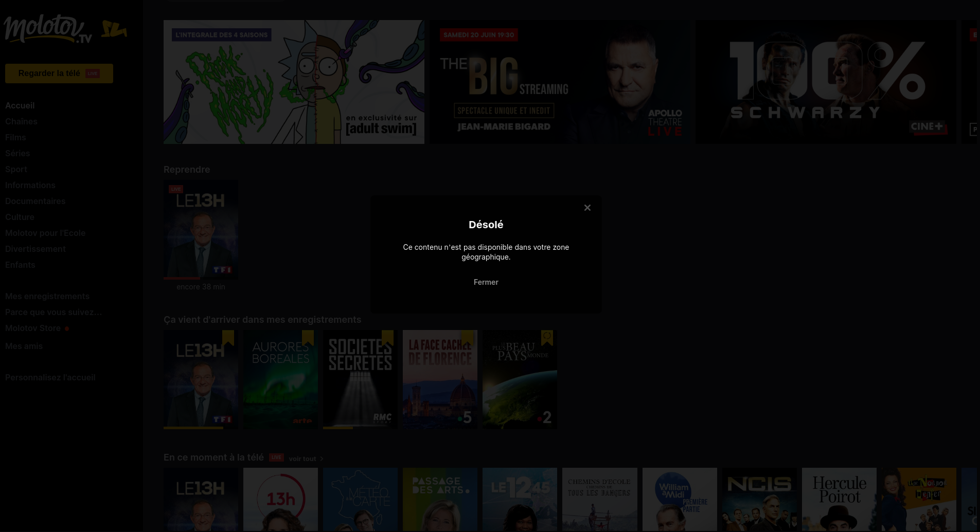Open the Le 13H live-now thumbnail

(x=201, y=499)
